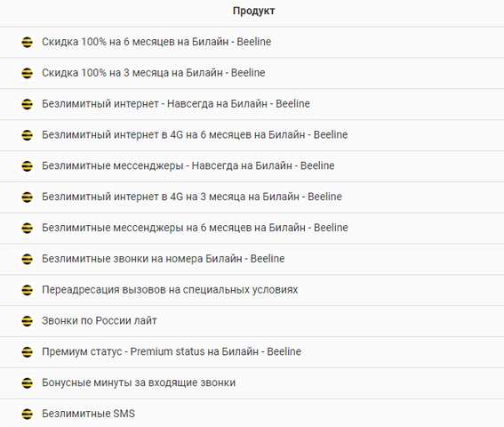Click Beeline icon beside Скидка 100% на 6 месяцев
This screenshot has width=504, height=427.
pos(27,42)
